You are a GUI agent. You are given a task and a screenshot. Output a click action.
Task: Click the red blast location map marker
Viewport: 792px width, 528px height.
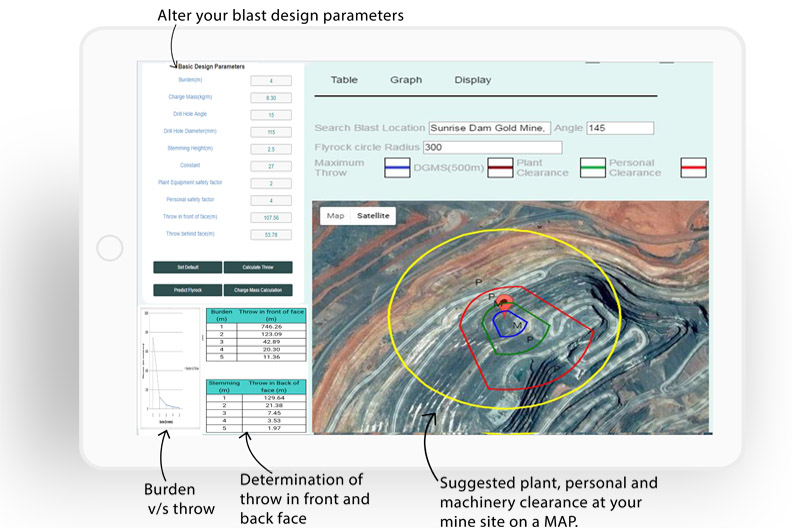pos(505,301)
